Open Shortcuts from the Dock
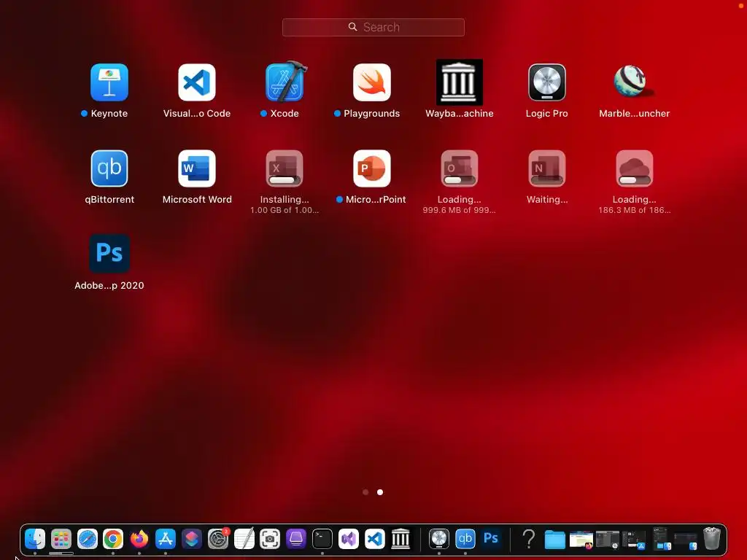Image resolution: width=747 pixels, height=560 pixels. click(192, 539)
